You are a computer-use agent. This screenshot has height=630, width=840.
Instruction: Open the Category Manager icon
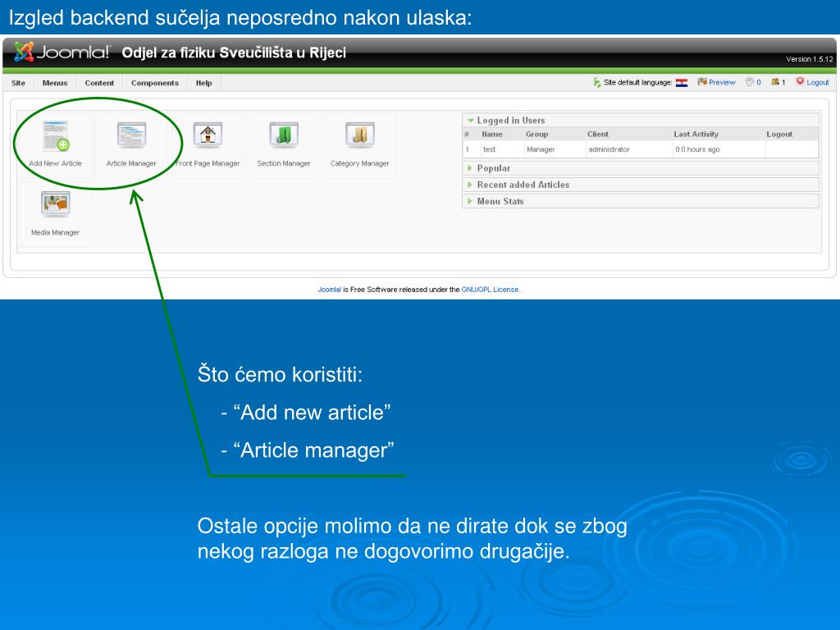tap(359, 135)
